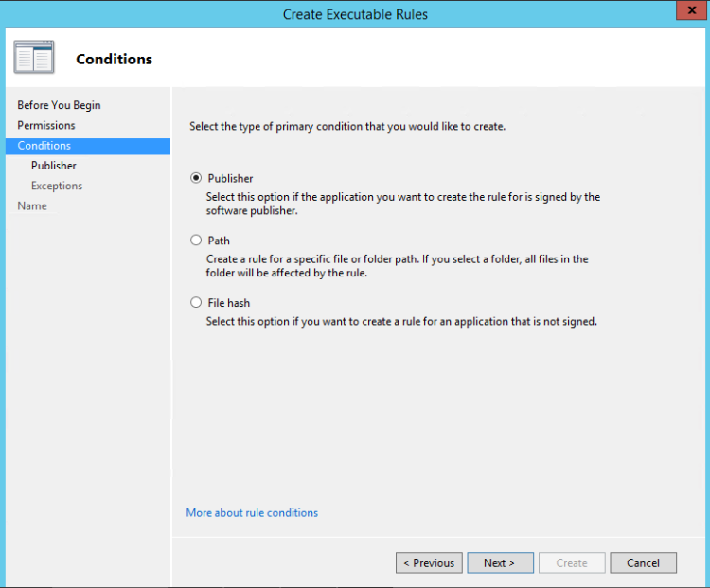
Task: Click the Create Executable Rules title bar
Action: (355, 14)
